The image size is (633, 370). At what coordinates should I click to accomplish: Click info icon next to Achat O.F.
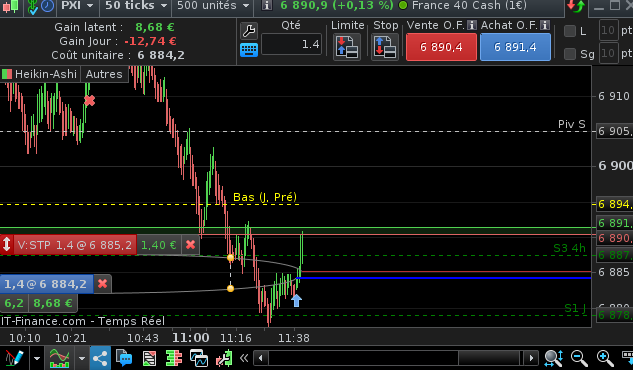pos(545,25)
